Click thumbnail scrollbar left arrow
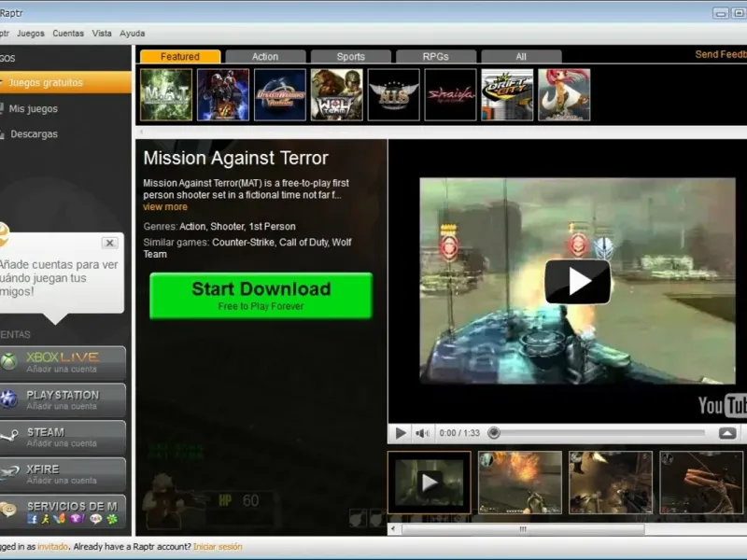Screen dimensions: 747x560 pos(393,528)
